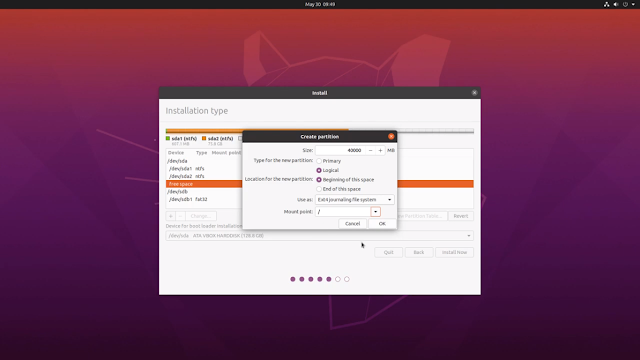Viewport: 640px width, 360px height.
Task: Choose Beginning of this space location
Action: tap(319, 180)
